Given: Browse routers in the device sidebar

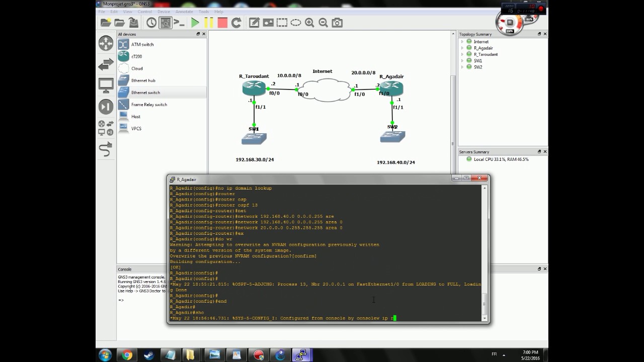Looking at the screenshot, I should point(106,43).
